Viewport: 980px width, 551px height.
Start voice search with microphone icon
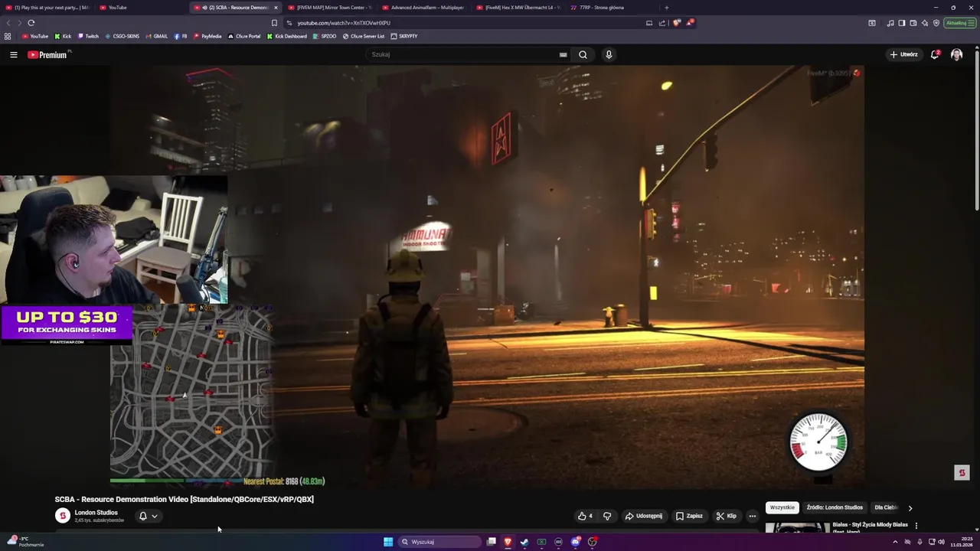pyautogui.click(x=609, y=54)
